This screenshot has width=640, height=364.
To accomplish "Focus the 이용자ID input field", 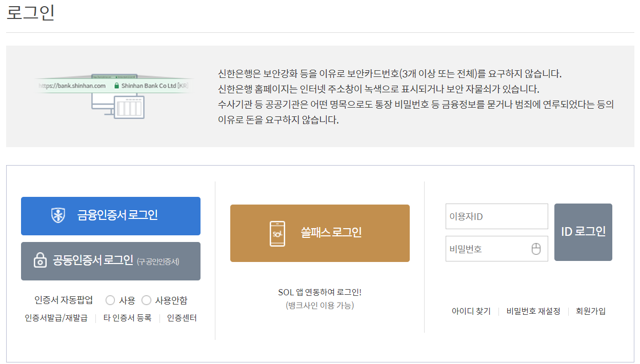I will point(497,216).
